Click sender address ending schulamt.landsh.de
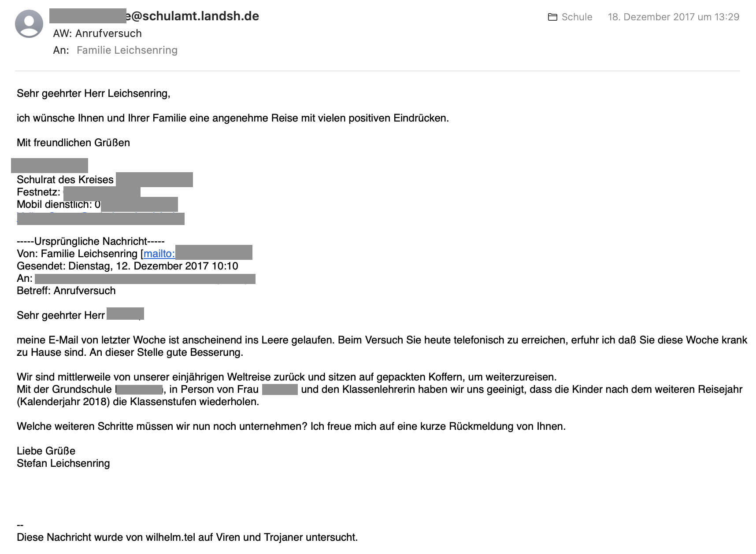 click(154, 16)
